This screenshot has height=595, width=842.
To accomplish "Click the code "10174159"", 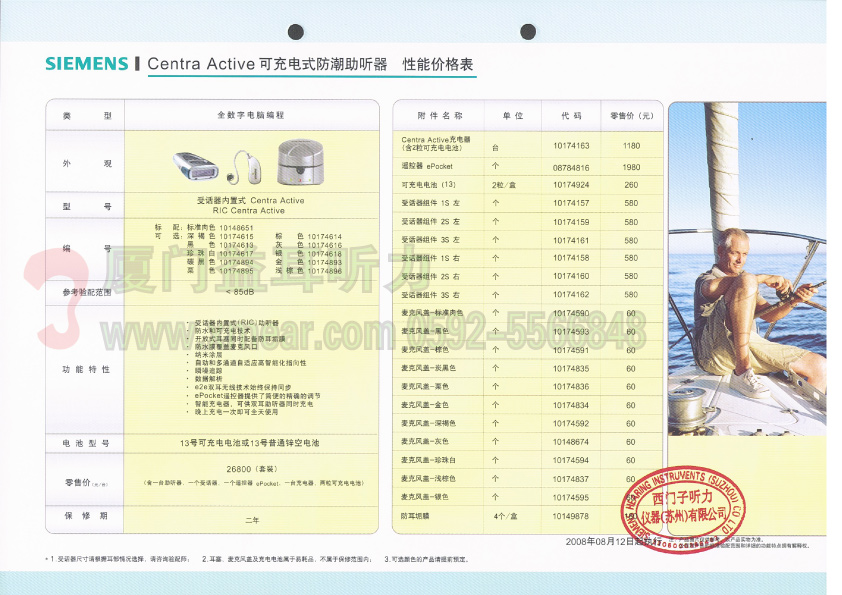I will [571, 222].
